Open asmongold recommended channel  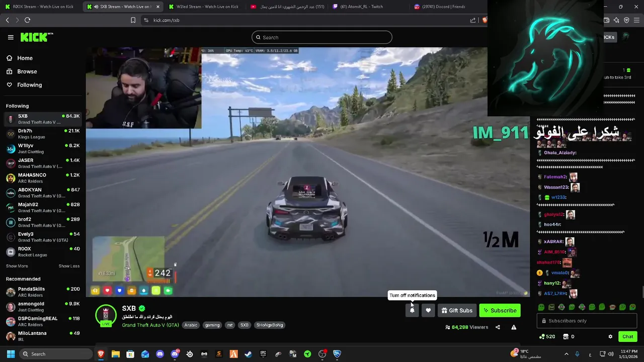coord(43,307)
